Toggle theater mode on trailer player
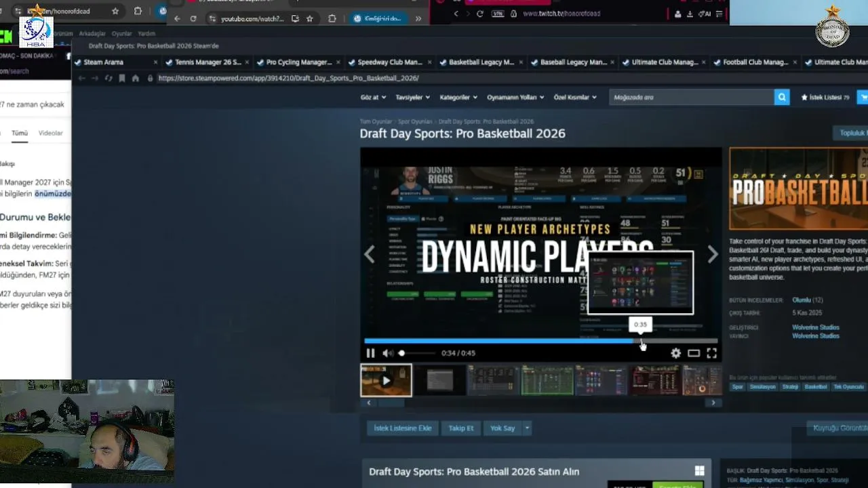Viewport: 868px width, 488px height. pos(694,353)
